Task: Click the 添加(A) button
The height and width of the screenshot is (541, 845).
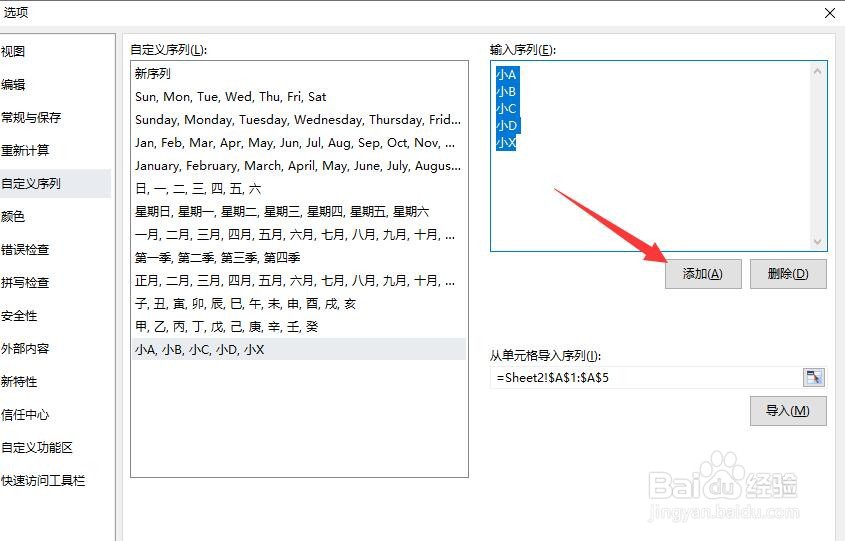Action: coord(703,274)
